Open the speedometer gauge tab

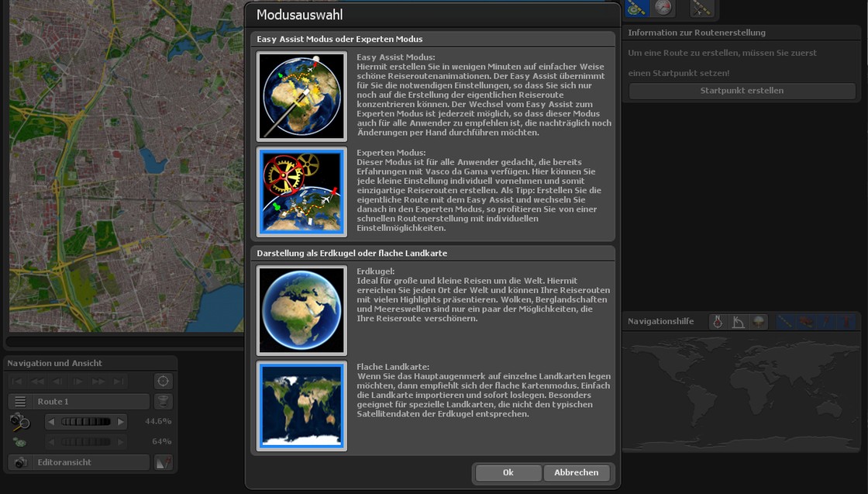pyautogui.click(x=663, y=8)
